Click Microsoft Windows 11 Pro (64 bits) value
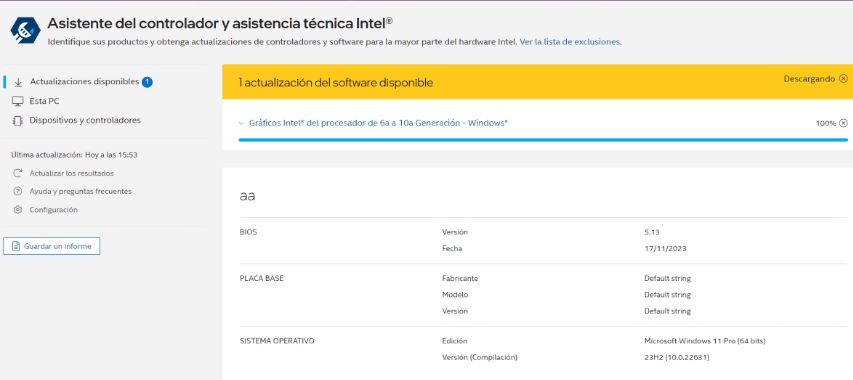Image resolution: width=853 pixels, height=380 pixels. (705, 341)
